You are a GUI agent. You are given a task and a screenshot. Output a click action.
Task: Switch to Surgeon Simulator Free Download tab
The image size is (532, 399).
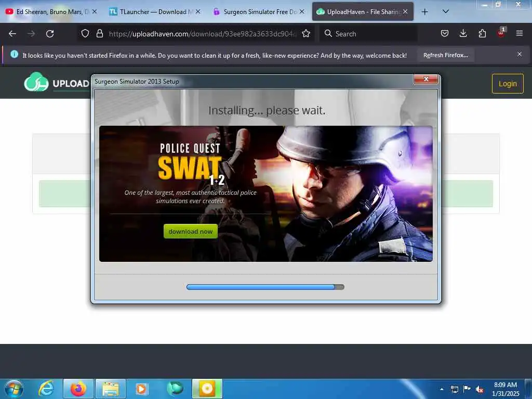click(x=259, y=11)
